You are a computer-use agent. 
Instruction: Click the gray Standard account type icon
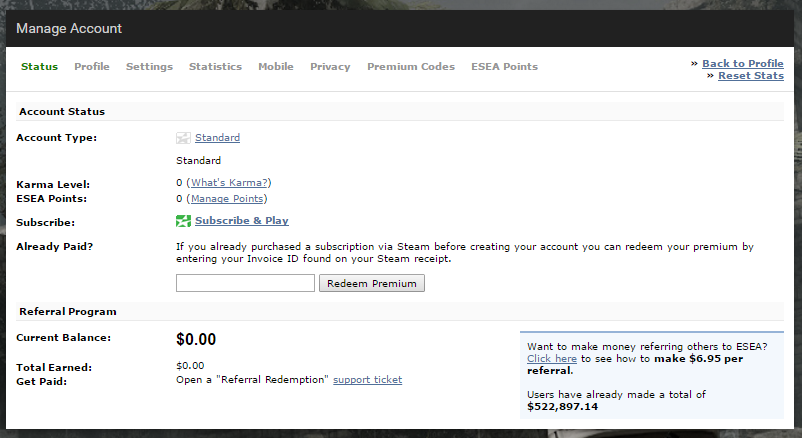point(183,138)
